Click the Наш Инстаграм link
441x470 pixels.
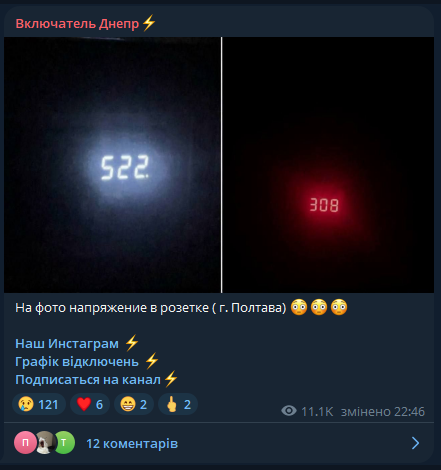tap(67, 344)
